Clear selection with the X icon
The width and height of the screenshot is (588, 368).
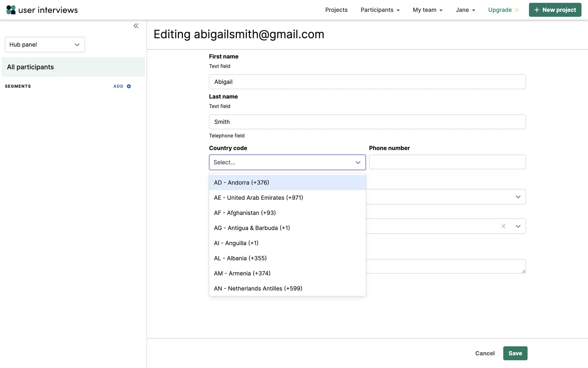tap(503, 226)
